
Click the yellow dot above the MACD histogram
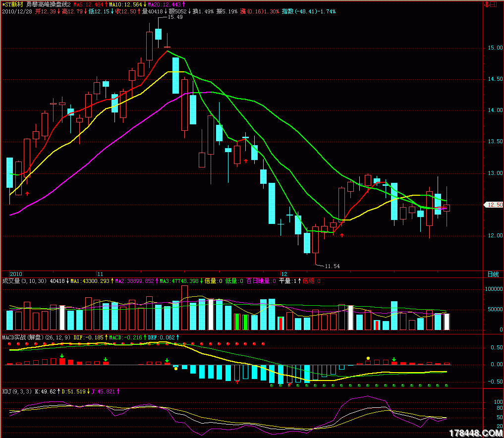tap(368, 357)
